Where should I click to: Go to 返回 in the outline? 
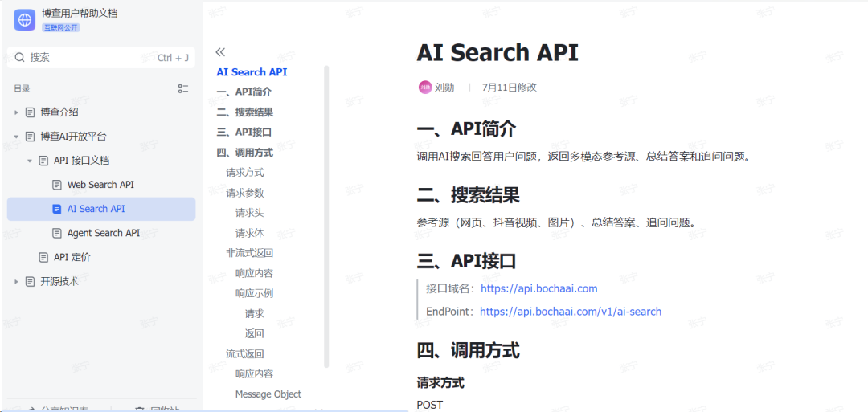point(254,333)
